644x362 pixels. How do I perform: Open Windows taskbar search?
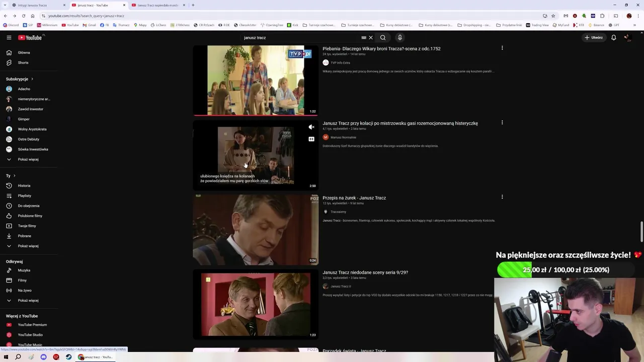[x=18, y=357]
